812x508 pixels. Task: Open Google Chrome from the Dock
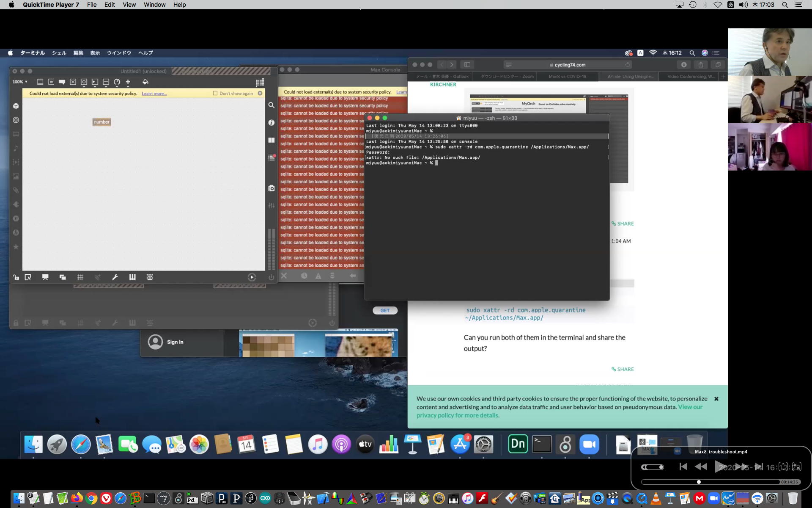tap(91, 498)
